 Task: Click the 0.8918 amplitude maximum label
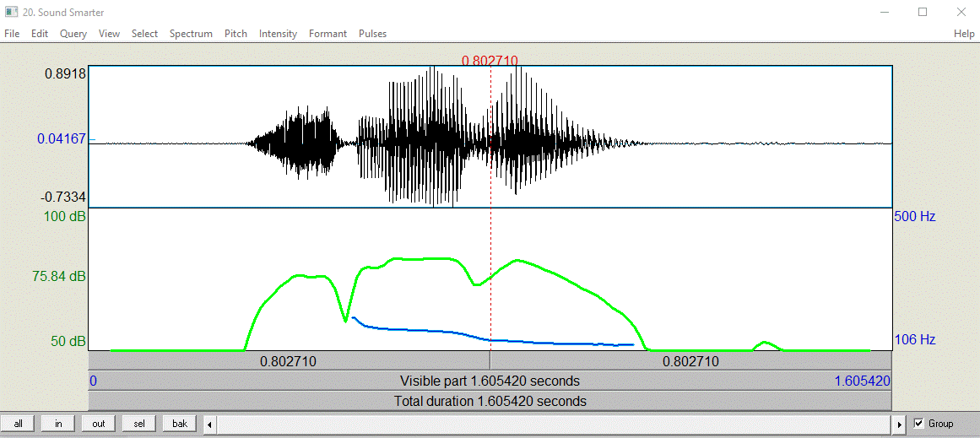coord(64,73)
